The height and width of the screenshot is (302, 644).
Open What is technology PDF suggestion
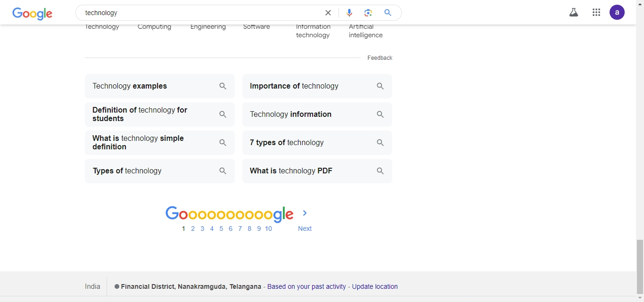coord(317,171)
